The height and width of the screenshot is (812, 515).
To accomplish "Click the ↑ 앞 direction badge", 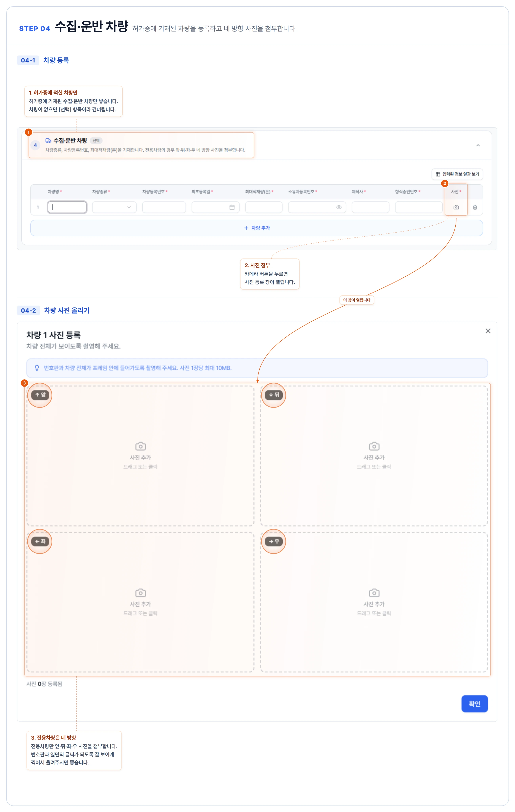I will (40, 395).
